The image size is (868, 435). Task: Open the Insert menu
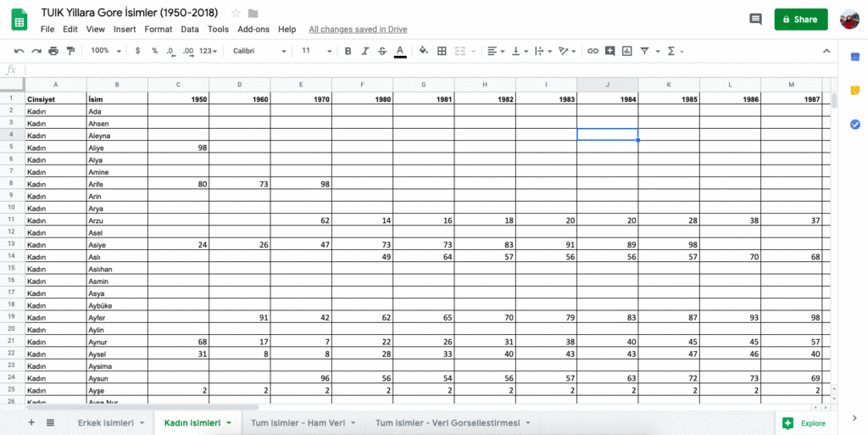tap(125, 30)
